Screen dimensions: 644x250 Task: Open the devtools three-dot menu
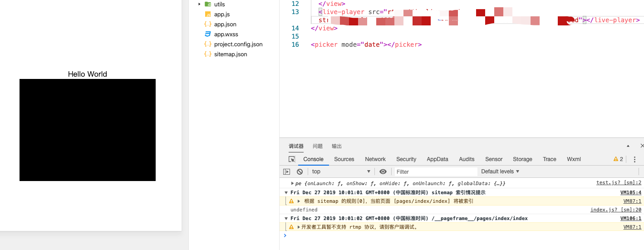point(634,159)
